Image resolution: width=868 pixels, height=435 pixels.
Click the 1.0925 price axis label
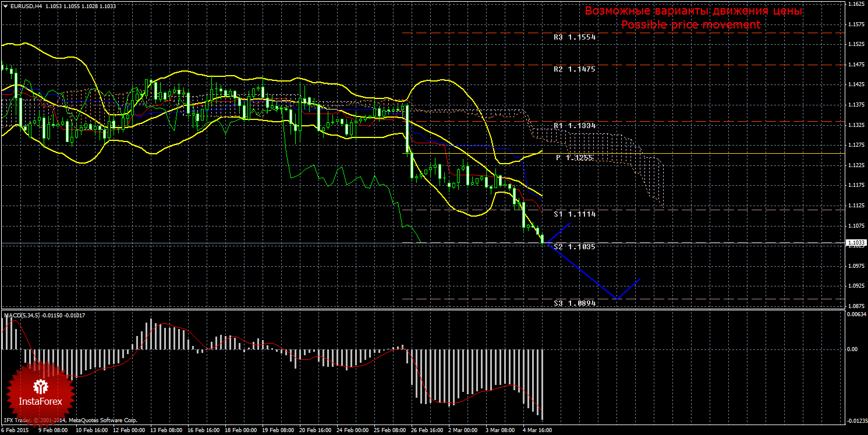point(856,286)
